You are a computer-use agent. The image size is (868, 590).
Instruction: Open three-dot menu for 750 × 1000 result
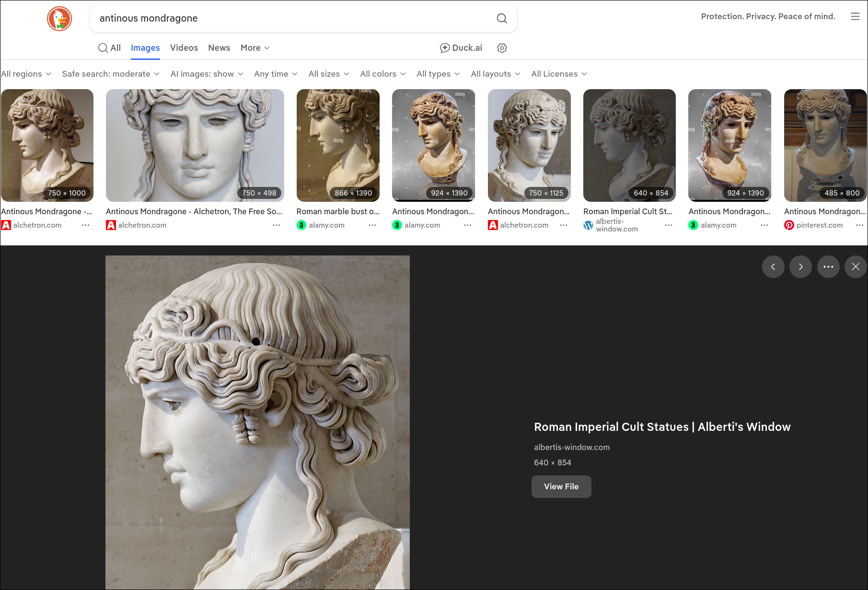click(x=86, y=225)
